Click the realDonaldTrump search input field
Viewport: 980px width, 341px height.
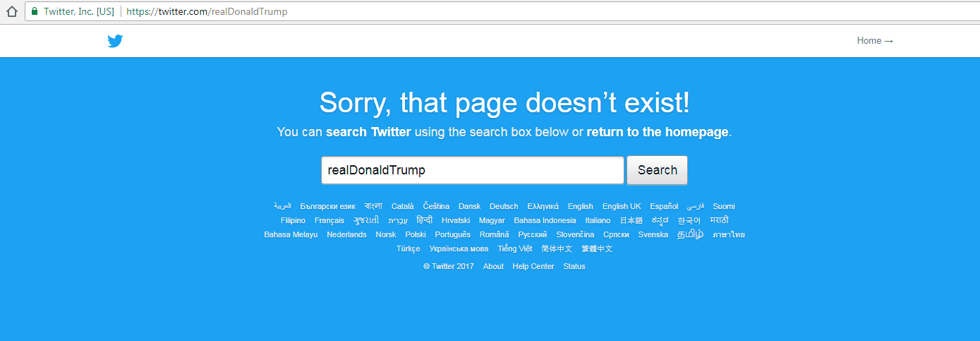[x=473, y=170]
